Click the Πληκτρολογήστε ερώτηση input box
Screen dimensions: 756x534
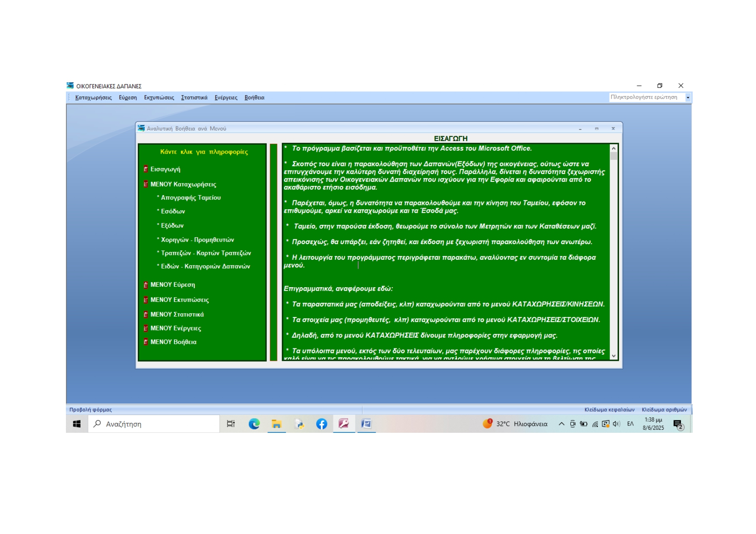pyautogui.click(x=646, y=97)
